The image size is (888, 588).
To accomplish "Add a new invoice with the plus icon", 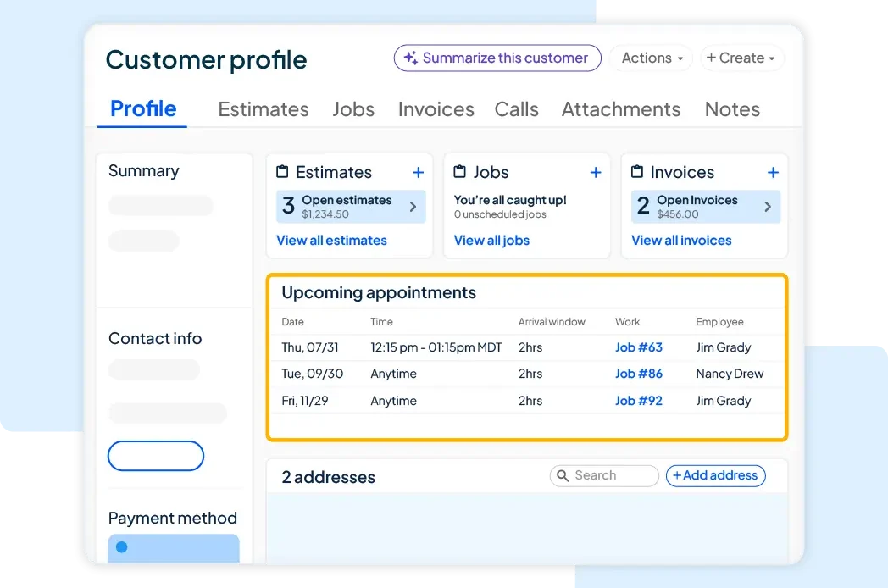I will tap(773, 172).
